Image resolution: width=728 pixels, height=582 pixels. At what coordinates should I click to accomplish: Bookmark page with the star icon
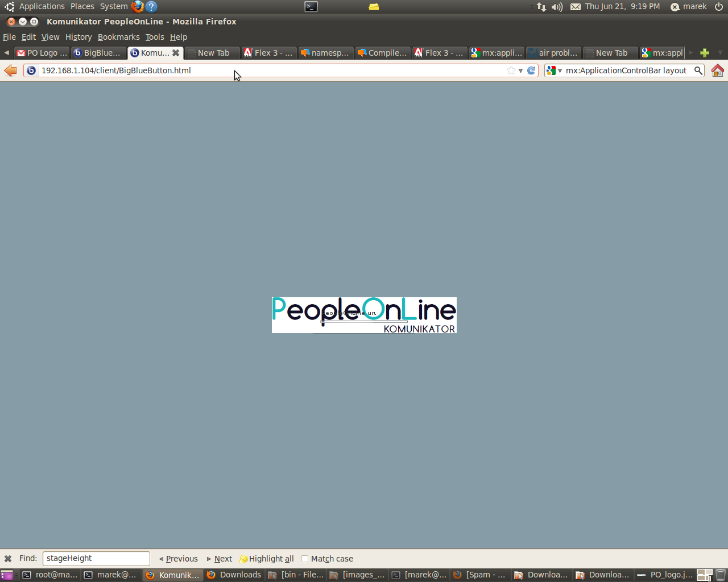511,70
